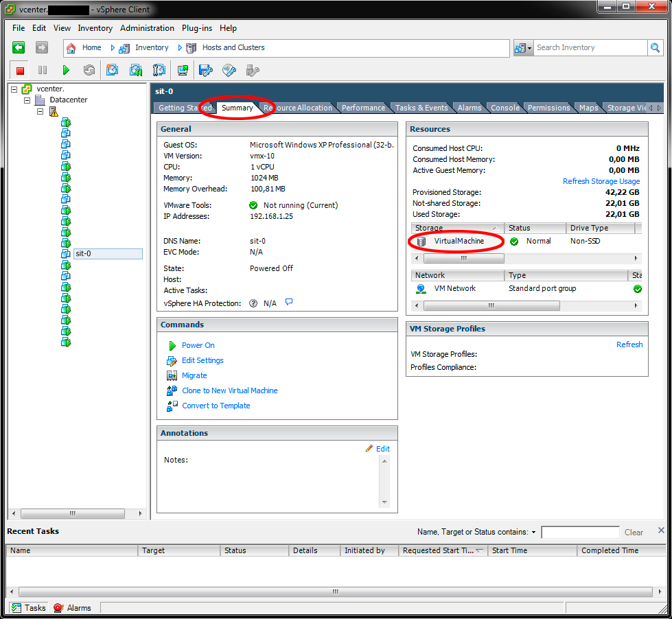The width and height of the screenshot is (672, 619).
Task: Open the Inventory menu
Action: [x=95, y=28]
